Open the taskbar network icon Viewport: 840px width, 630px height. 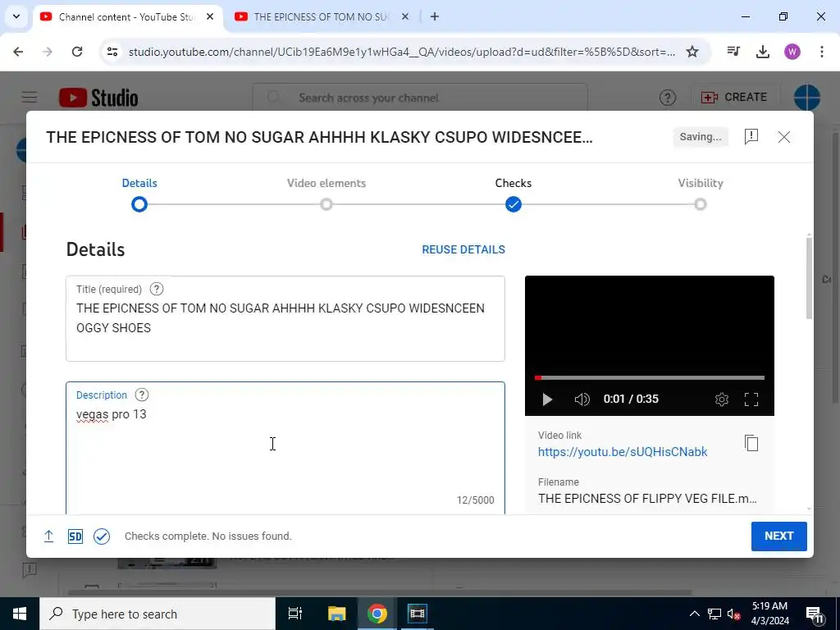point(714,614)
